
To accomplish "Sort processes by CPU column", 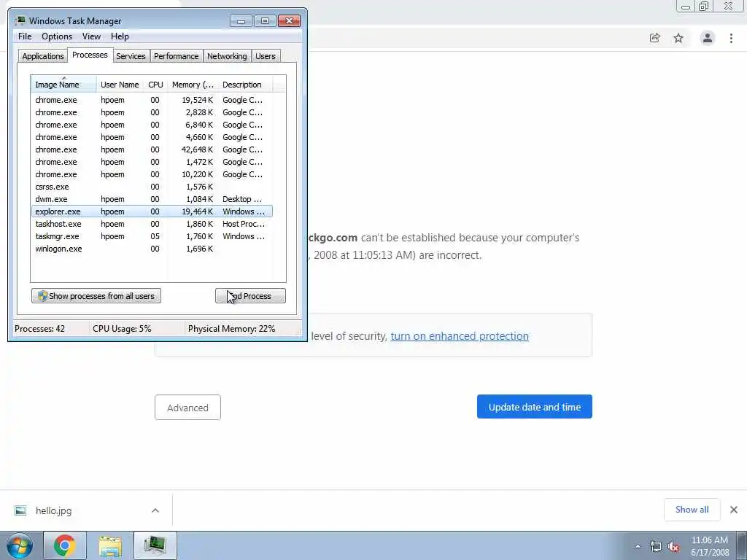I will (155, 85).
